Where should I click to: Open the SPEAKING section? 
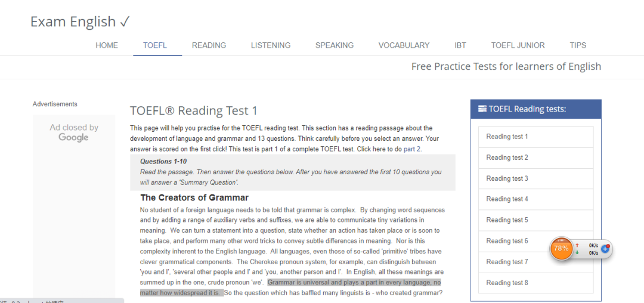click(x=335, y=45)
